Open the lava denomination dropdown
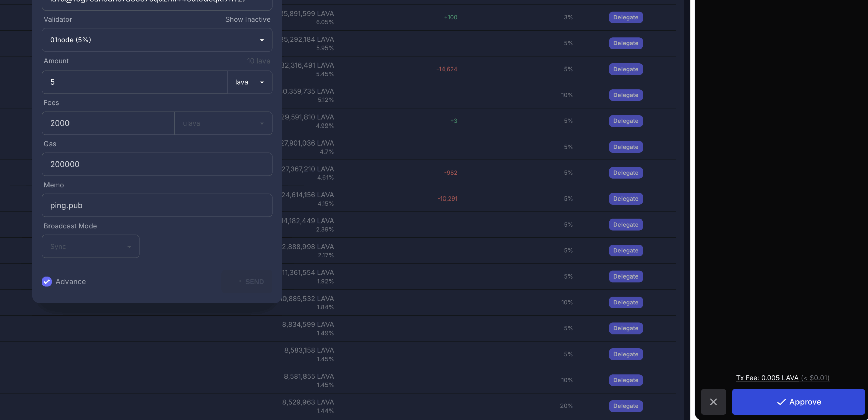The height and width of the screenshot is (420, 868). click(x=250, y=82)
